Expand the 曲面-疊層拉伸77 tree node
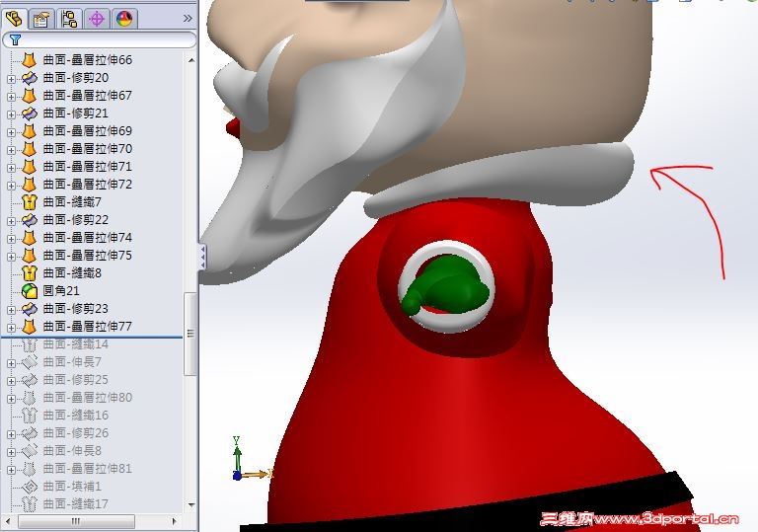Screen dimensions: 758x532 [11, 328]
